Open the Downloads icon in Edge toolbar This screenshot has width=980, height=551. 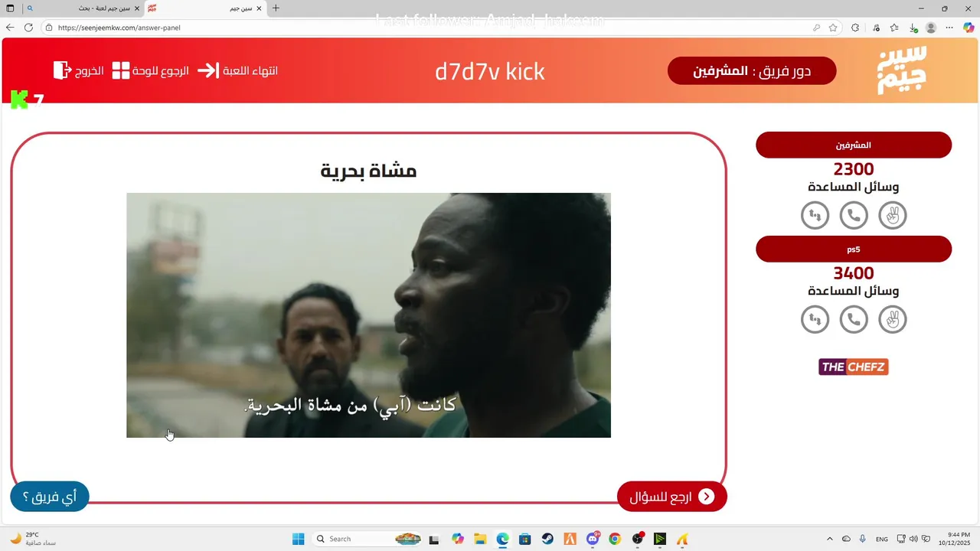[x=913, y=28]
